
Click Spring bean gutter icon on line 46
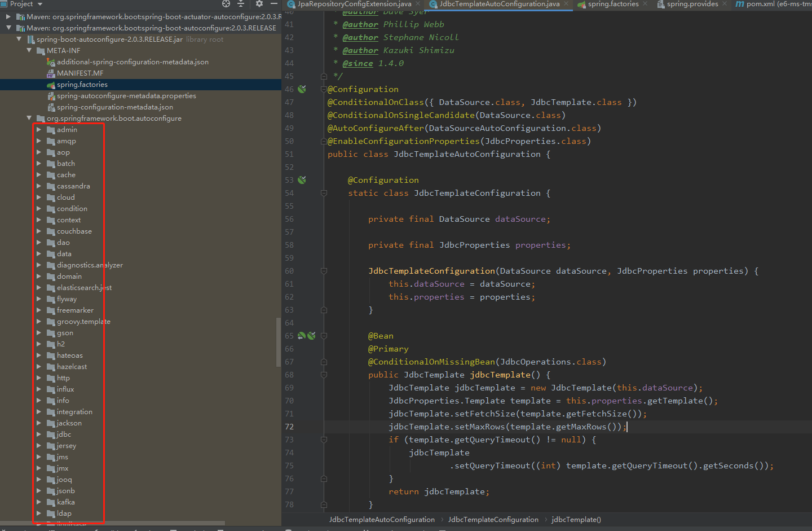coord(302,89)
